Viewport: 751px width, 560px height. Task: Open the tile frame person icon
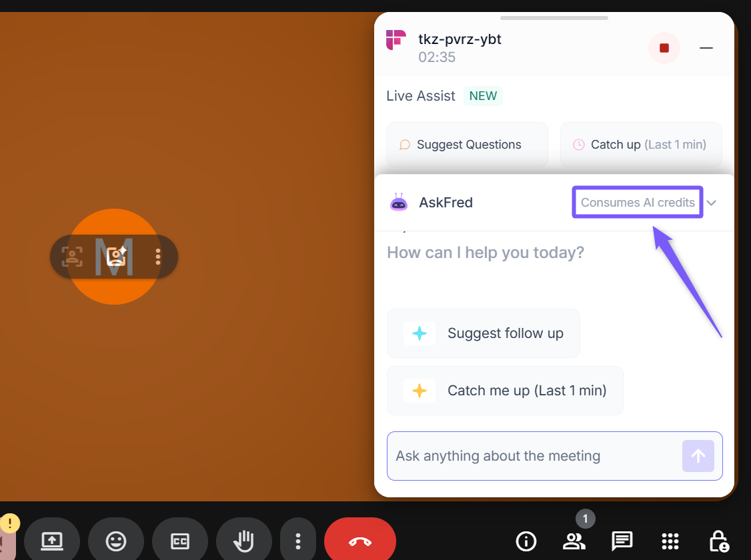(72, 257)
